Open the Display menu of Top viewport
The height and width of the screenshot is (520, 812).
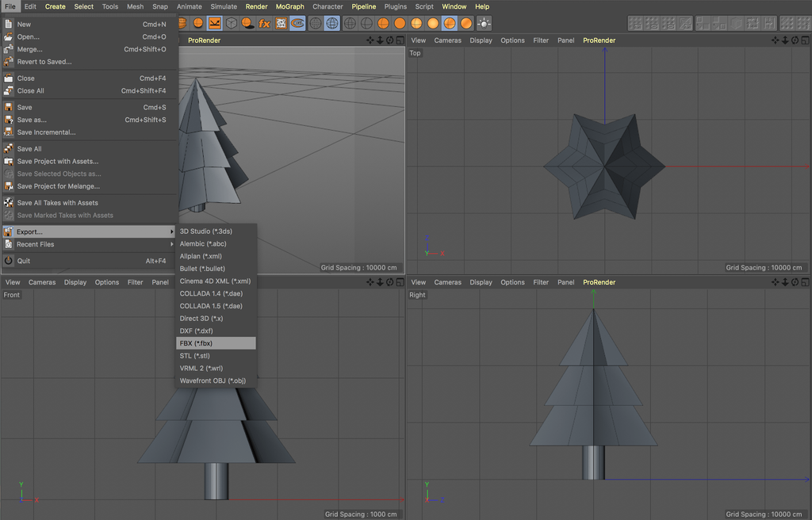[x=481, y=40]
